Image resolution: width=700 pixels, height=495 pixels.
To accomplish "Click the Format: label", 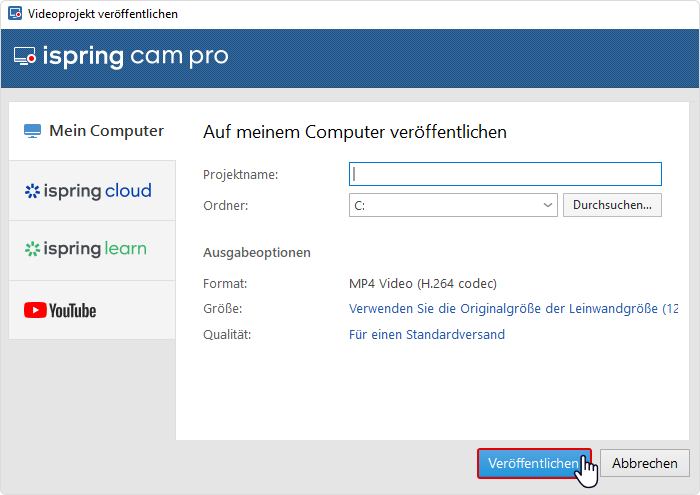I will 225,283.
